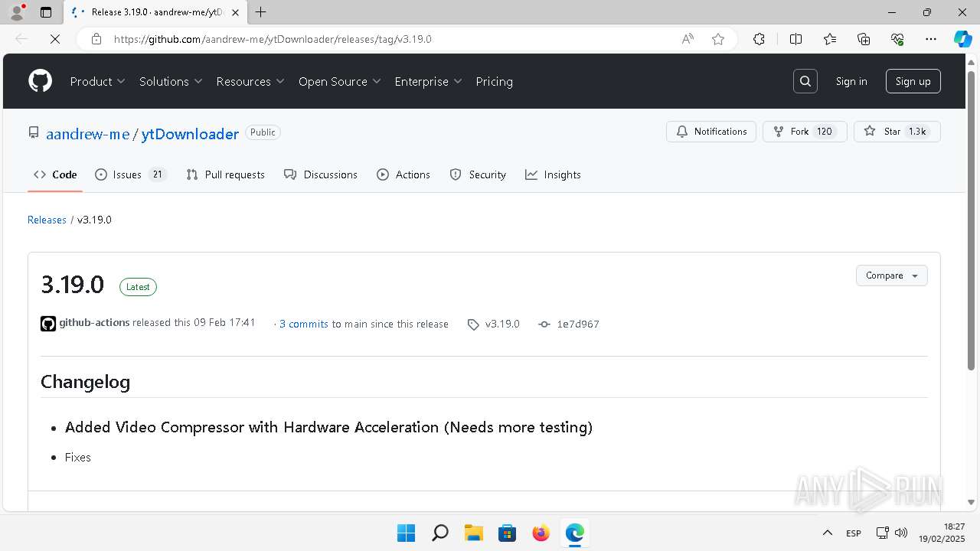980x551 pixels.
Task: Open the Copilot sidebar icon
Action: (962, 39)
